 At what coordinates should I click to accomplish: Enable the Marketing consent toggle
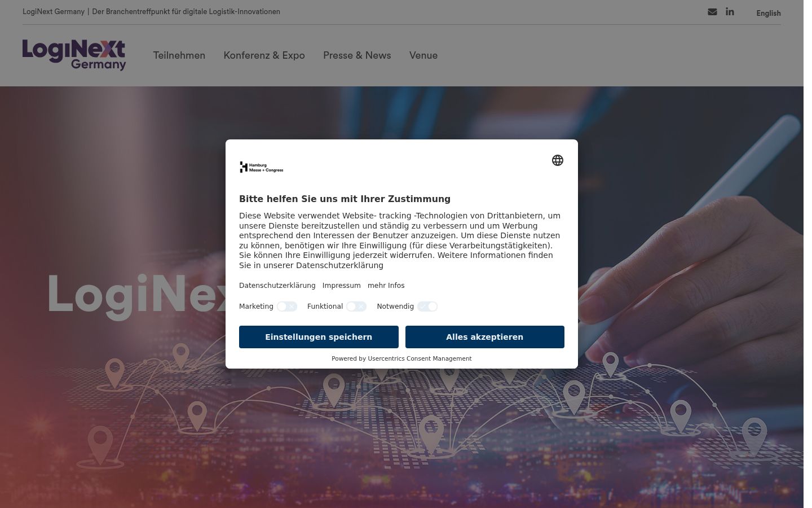(287, 306)
